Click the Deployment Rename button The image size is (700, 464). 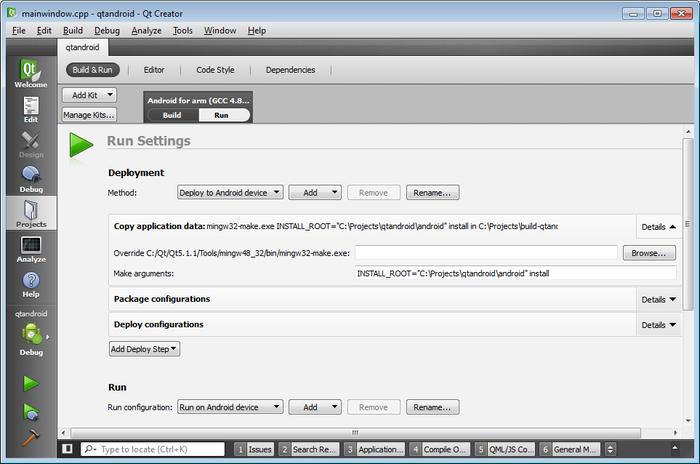432,192
